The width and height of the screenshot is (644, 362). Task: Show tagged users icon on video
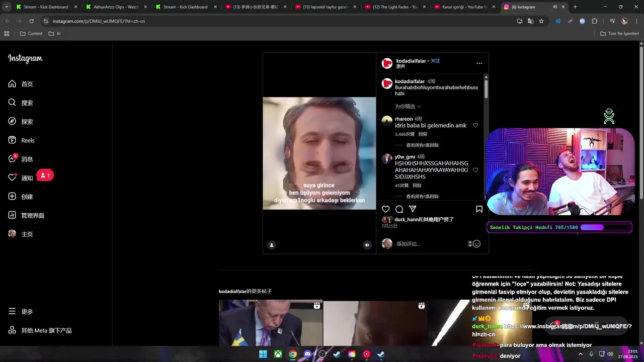point(272,245)
